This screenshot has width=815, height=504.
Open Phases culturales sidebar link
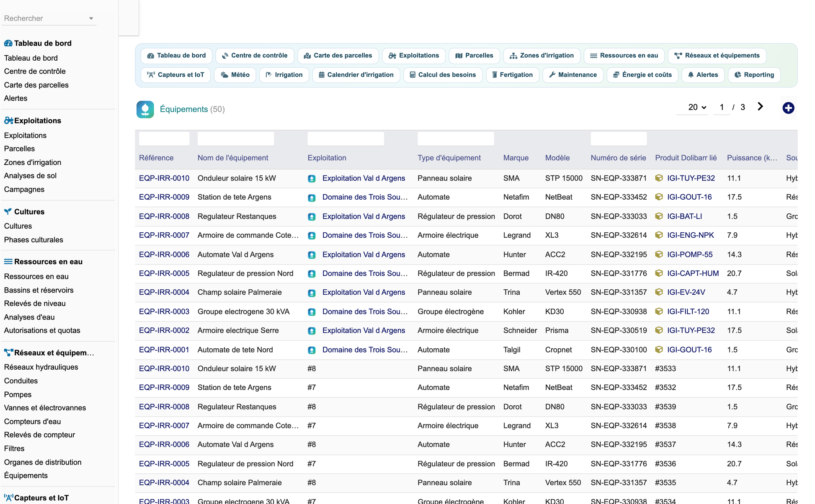coord(34,240)
